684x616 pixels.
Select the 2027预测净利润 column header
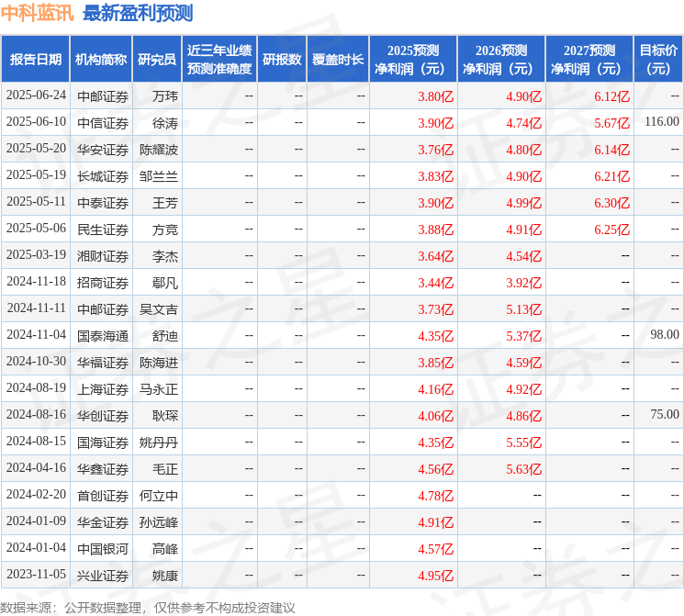point(589,59)
